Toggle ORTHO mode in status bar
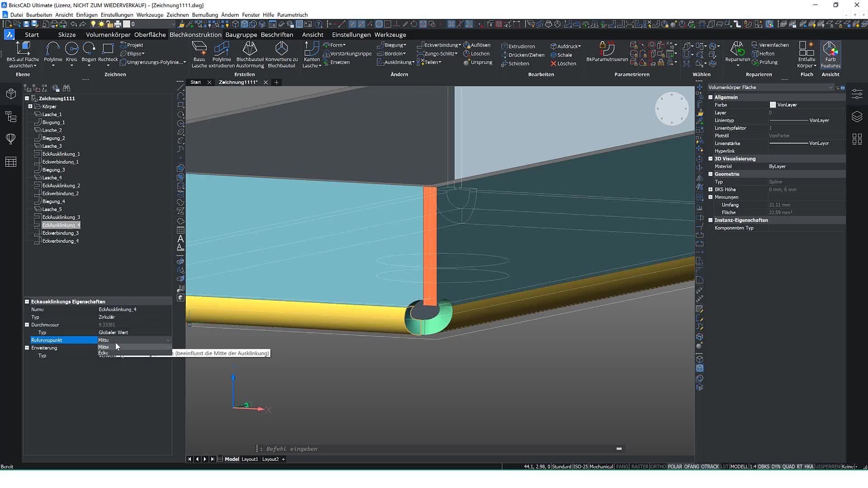This screenshot has height=488, width=868. point(658,466)
